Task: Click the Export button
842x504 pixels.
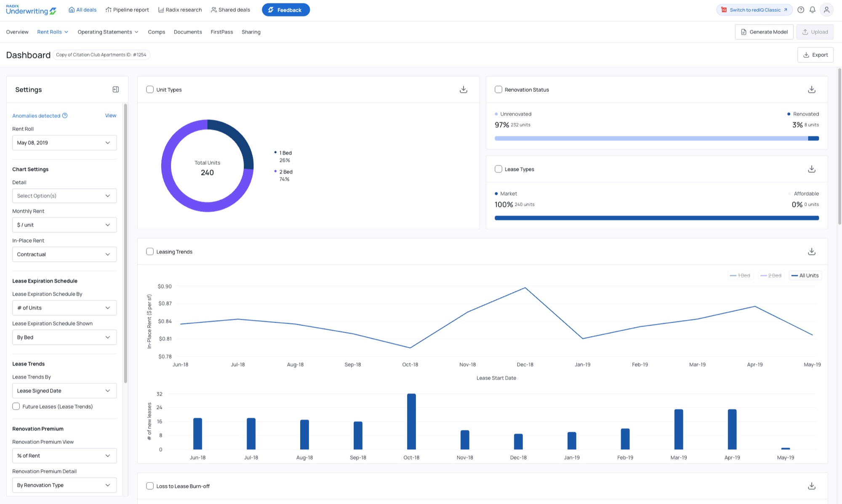Action: (x=815, y=55)
